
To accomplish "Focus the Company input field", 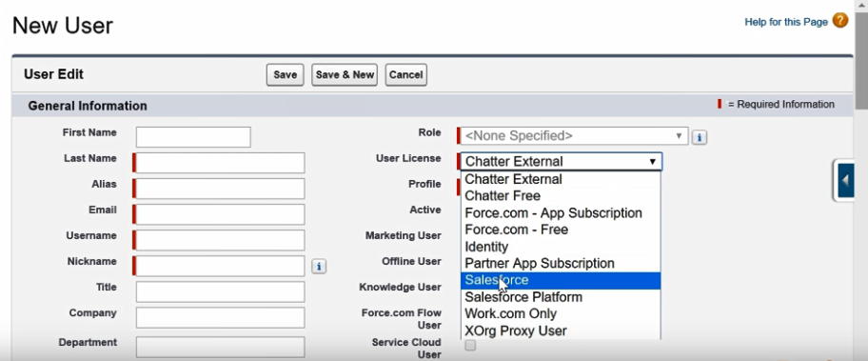I will coord(220,318).
